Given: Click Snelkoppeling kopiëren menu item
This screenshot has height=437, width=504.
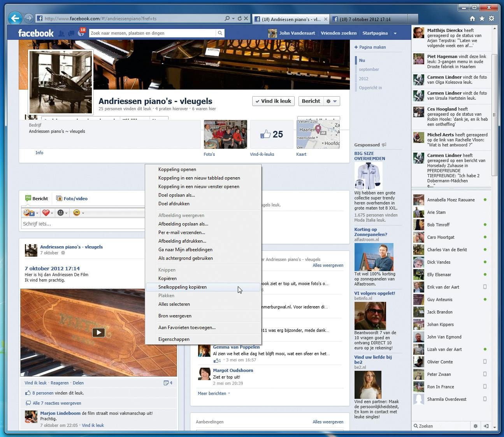Looking at the screenshot, I should tap(203, 287).
